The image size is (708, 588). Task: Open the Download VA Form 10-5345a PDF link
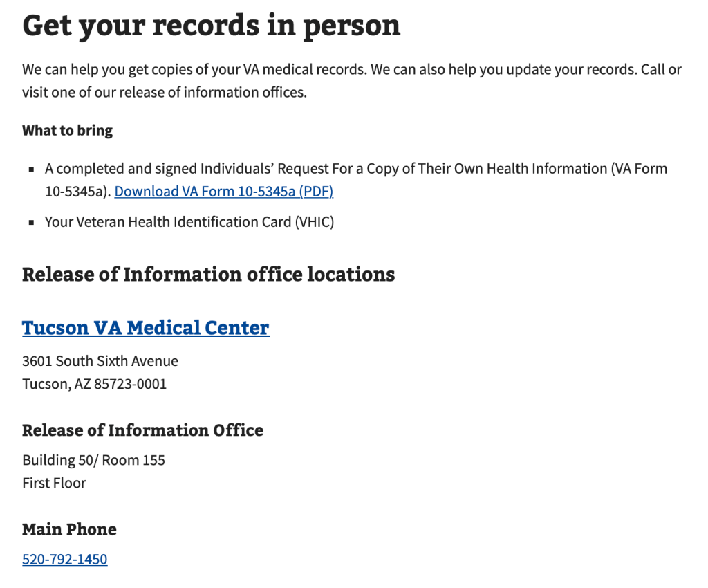coord(223,192)
